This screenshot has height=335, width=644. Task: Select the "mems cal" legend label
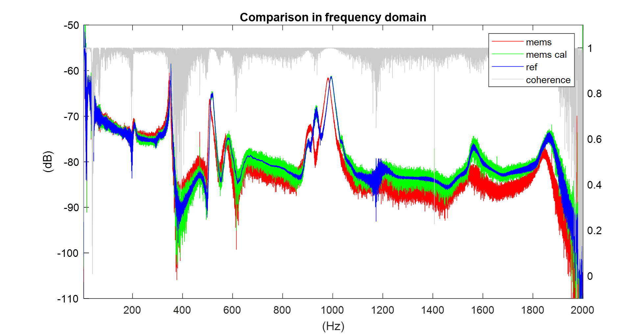[546, 55]
